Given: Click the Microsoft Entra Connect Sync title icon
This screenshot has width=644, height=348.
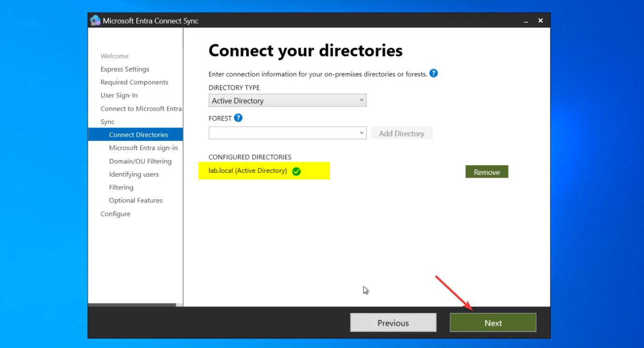Looking at the screenshot, I should tap(95, 21).
